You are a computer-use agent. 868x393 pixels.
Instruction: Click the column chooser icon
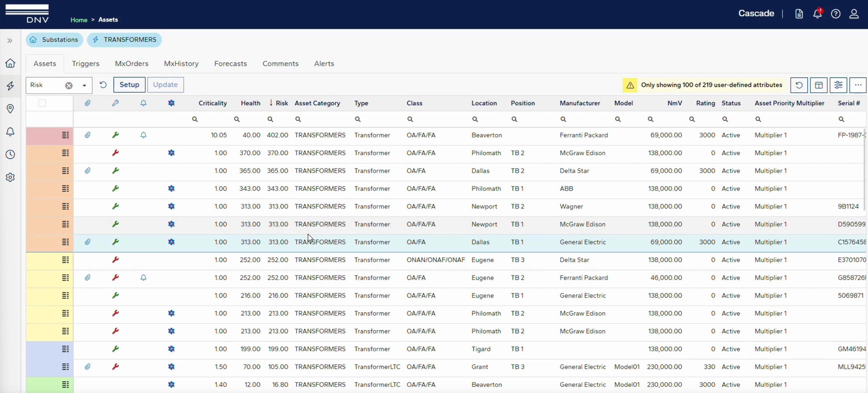pos(819,85)
